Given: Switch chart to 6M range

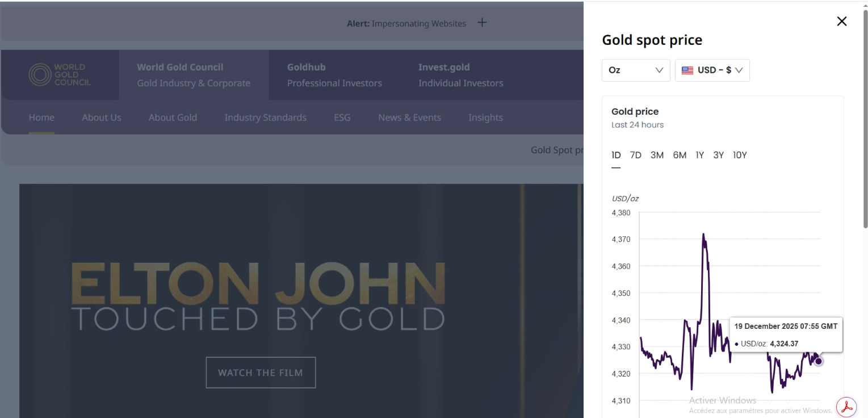Looking at the screenshot, I should pyautogui.click(x=680, y=155).
